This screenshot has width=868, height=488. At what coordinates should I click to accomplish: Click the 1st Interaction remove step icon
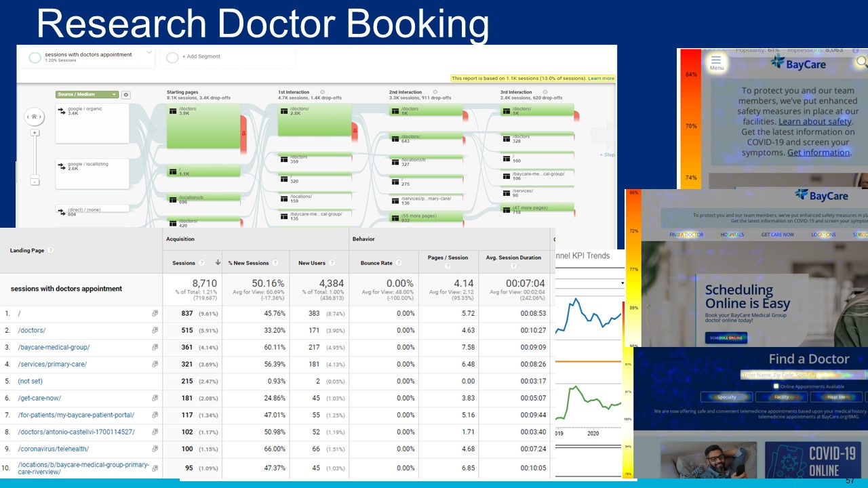click(322, 92)
